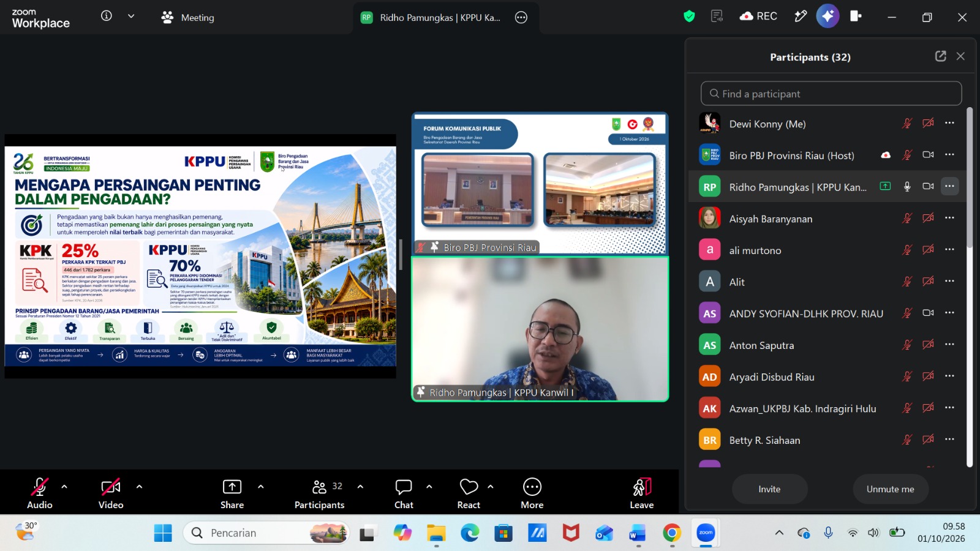Open sharing options ellipsis in top tab

coord(521,18)
